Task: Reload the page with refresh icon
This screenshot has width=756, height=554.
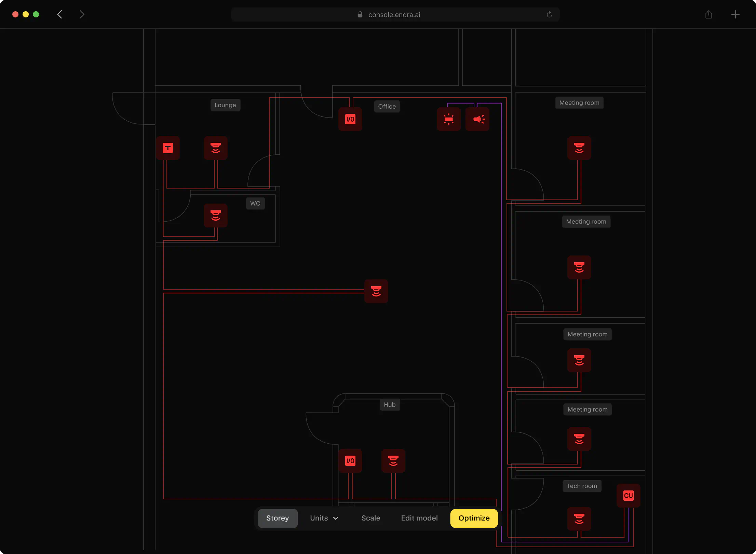Action: (549, 15)
